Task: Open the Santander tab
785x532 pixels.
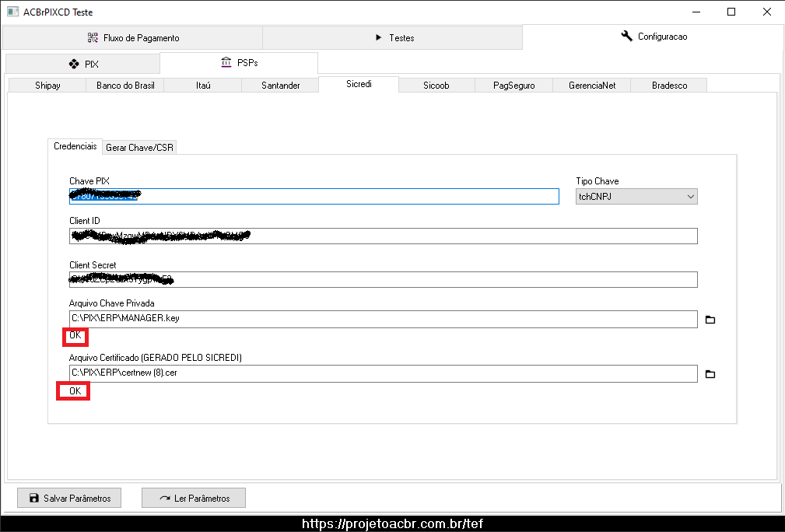Action: pos(280,86)
